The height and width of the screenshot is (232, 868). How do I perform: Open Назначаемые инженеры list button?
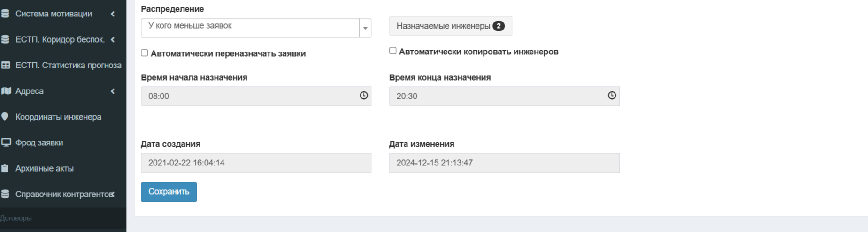pos(450,26)
